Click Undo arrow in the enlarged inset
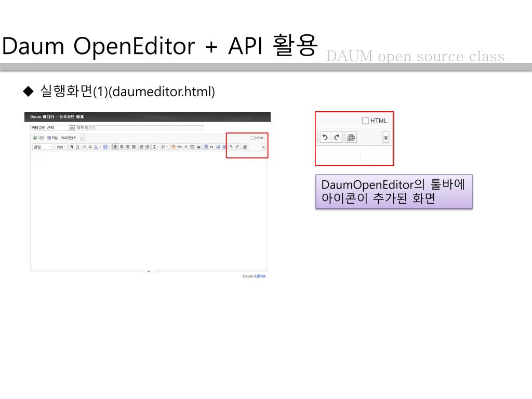 coord(325,137)
